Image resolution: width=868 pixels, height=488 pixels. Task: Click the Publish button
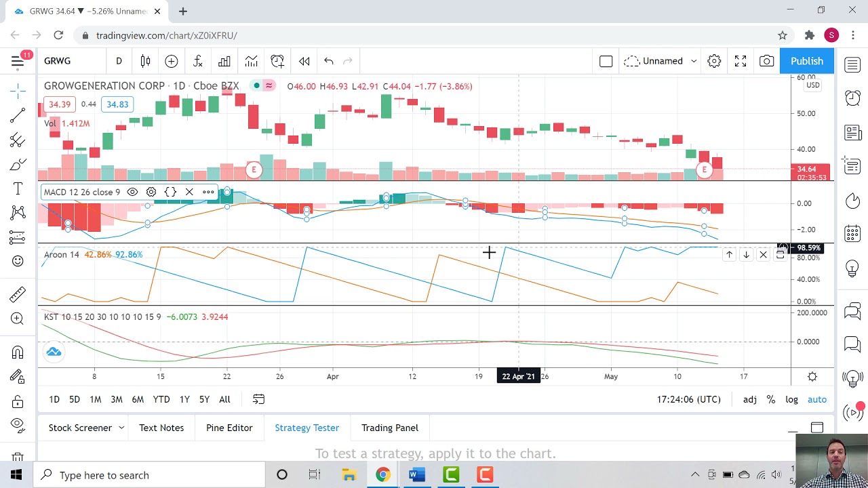pos(807,61)
